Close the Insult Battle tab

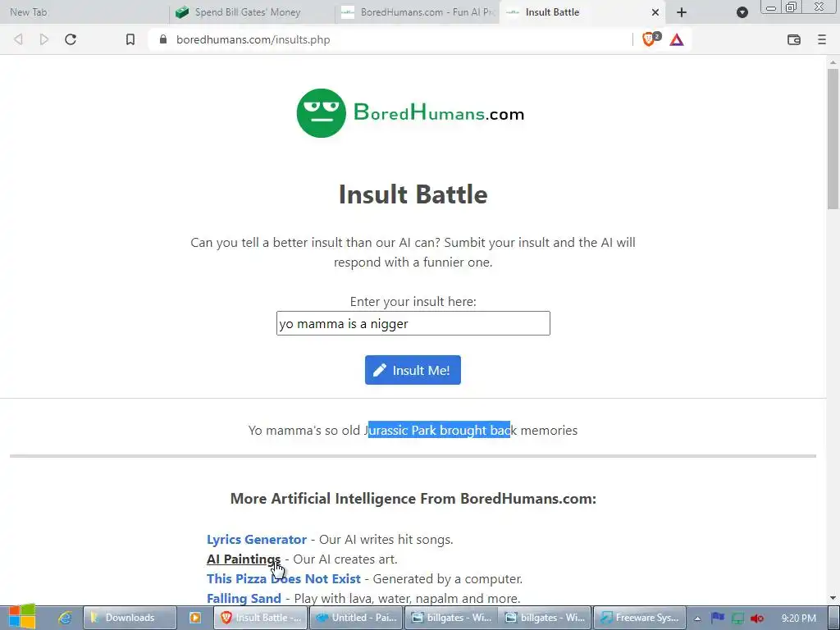[x=655, y=12]
